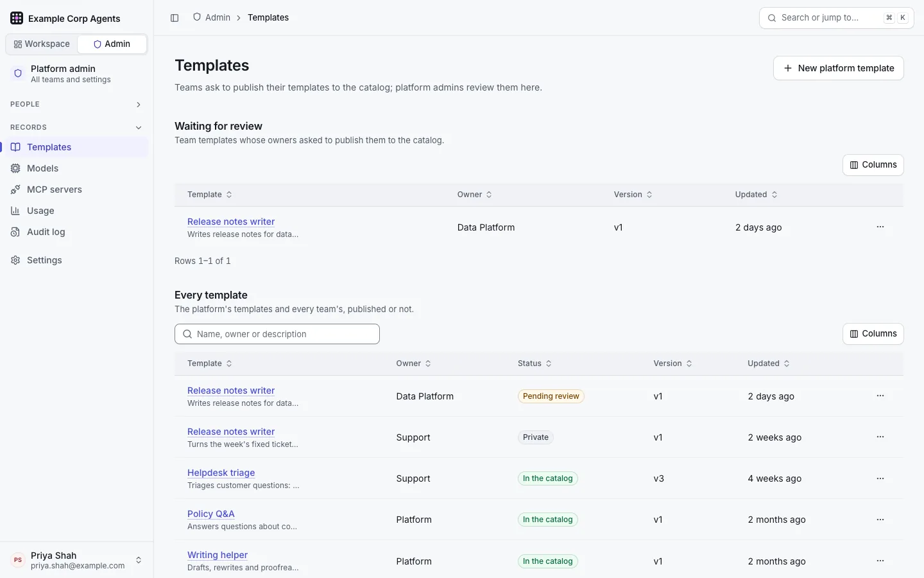This screenshot has width=924, height=578.
Task: Click the Private status badge
Action: 536,437
